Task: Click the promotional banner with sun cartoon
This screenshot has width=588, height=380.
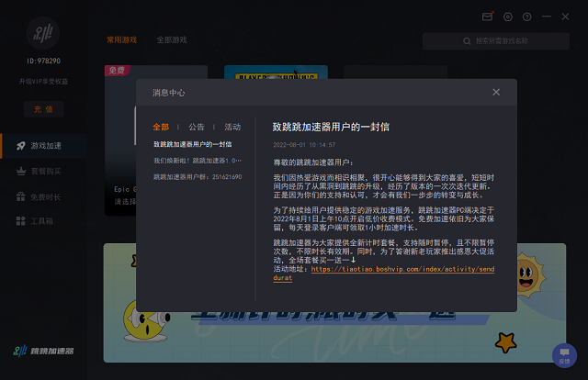Action: point(334,337)
